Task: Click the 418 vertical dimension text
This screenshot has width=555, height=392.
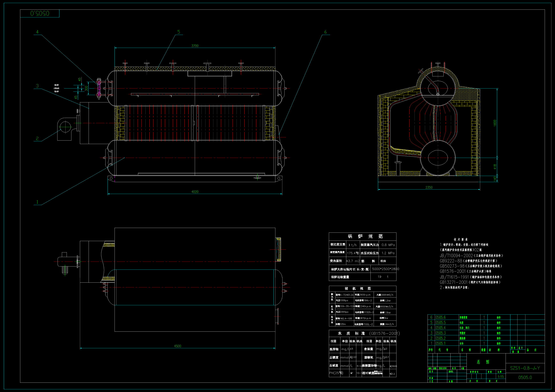Action: [495, 167]
